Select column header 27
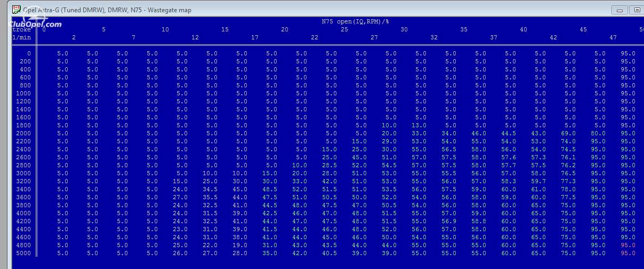 coord(374,38)
